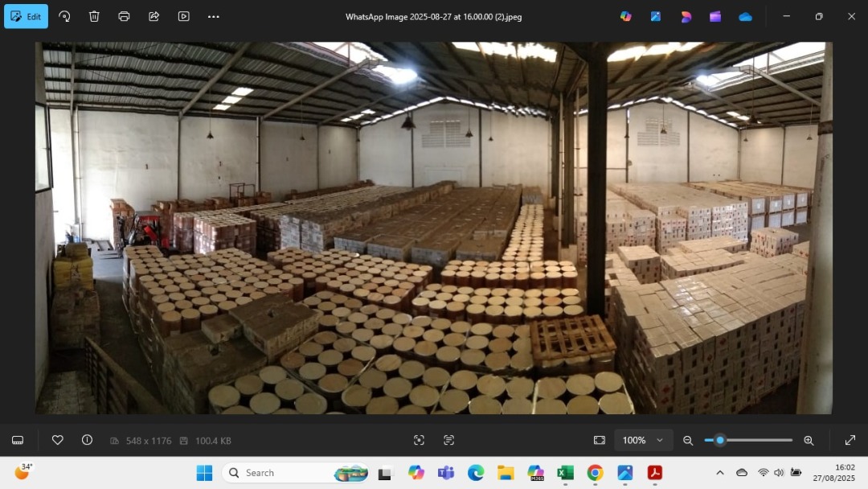Open the OneDrive cloud icon in title bar
This screenshot has width=868, height=489.
745,16
